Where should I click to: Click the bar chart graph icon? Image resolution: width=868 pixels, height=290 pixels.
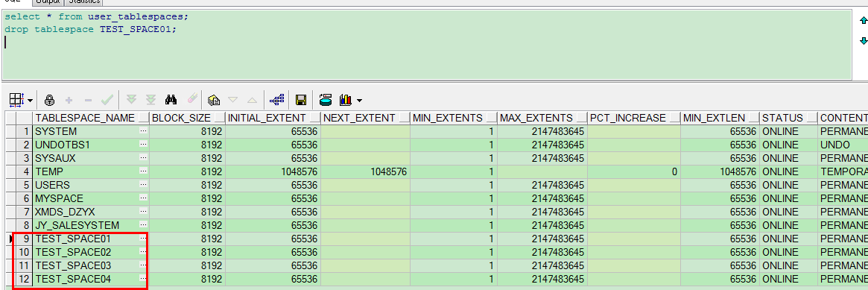[x=346, y=100]
